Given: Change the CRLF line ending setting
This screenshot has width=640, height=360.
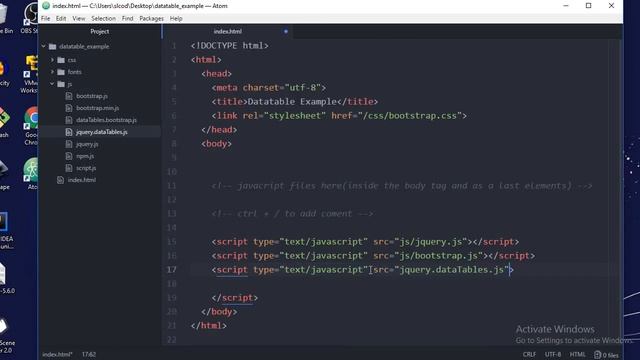Looking at the screenshot, I should (x=529, y=354).
